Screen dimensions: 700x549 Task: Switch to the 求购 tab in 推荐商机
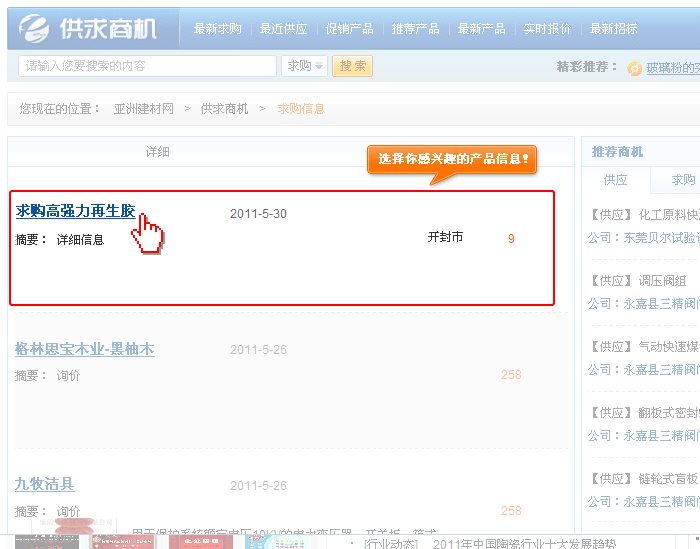point(683,180)
